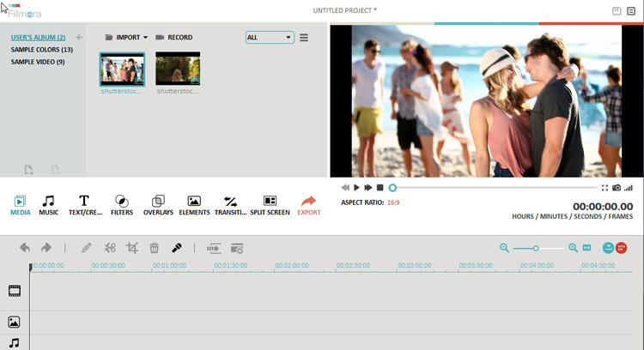Select Sample Video (9) album
This screenshot has height=350, width=644.
click(38, 62)
